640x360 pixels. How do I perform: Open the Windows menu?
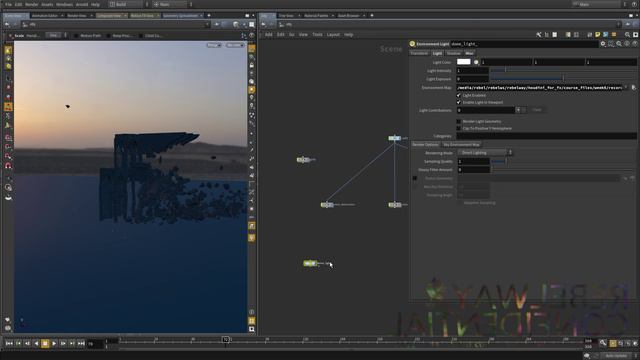[64, 4]
